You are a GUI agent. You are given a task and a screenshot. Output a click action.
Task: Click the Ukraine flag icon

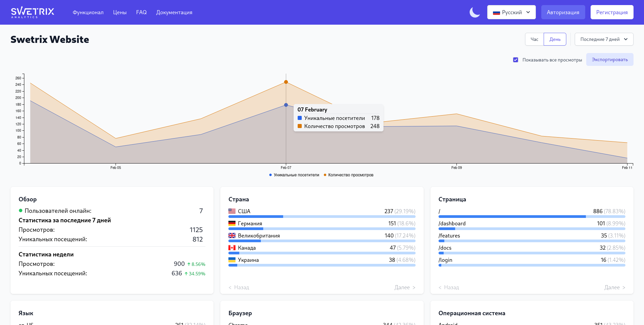tap(232, 260)
